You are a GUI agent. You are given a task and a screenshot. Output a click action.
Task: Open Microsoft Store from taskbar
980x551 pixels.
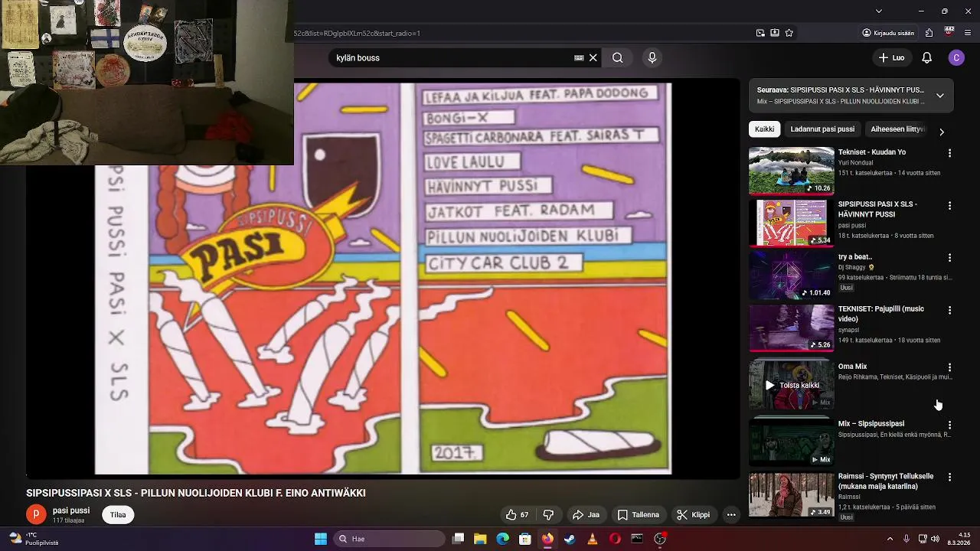pos(524,539)
